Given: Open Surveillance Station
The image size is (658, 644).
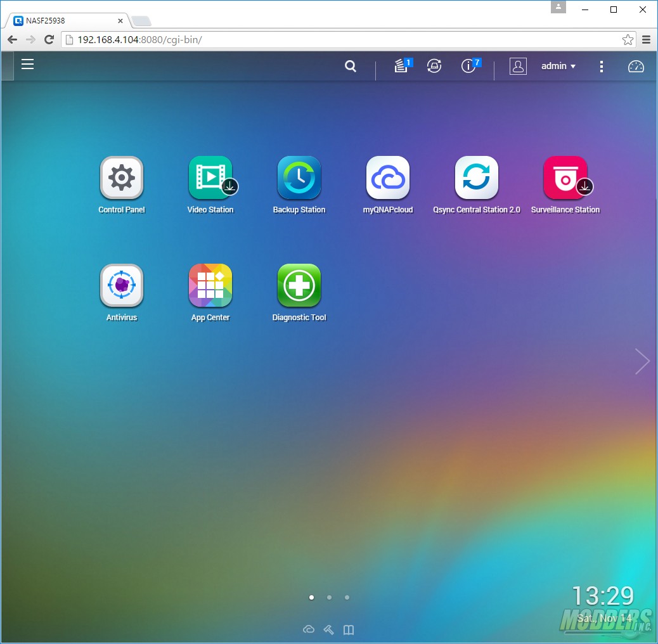Looking at the screenshot, I should point(565,178).
